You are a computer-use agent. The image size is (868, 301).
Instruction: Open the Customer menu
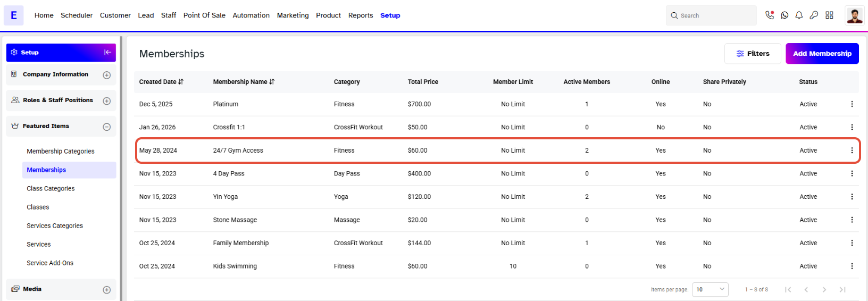(115, 15)
